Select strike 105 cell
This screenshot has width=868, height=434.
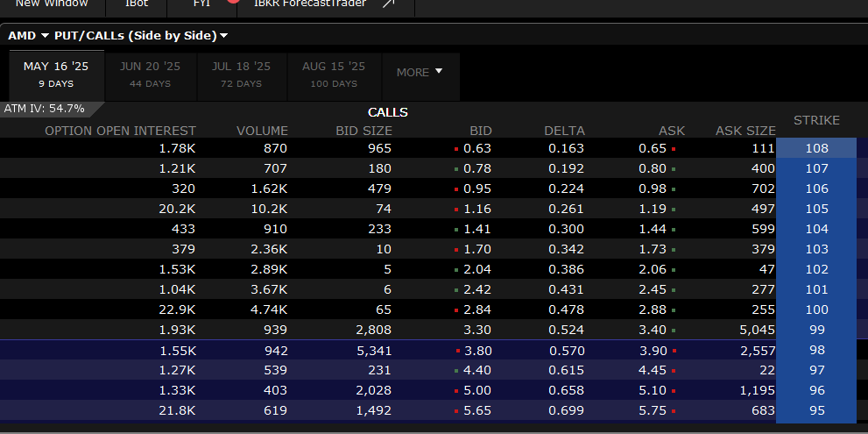(x=816, y=209)
